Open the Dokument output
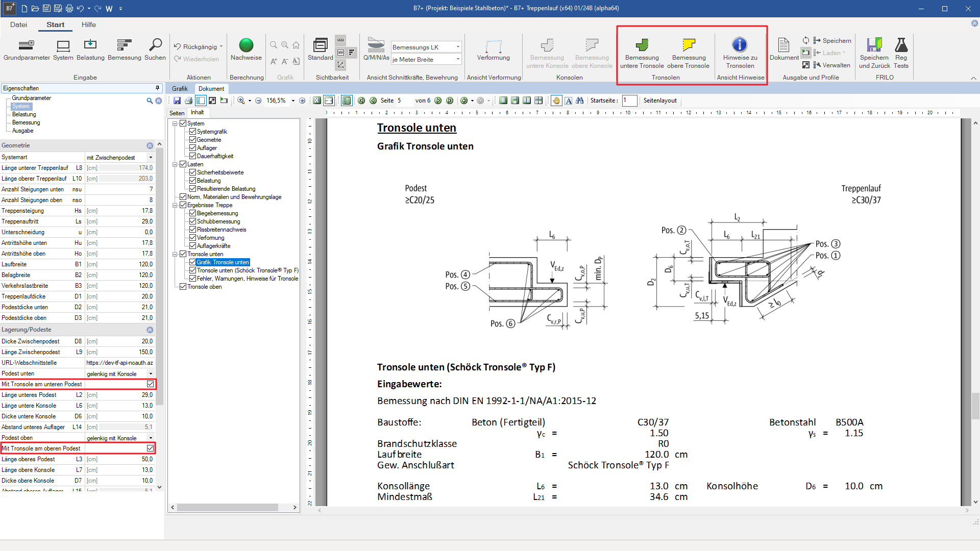The width and height of the screenshot is (980, 551). [x=784, y=49]
